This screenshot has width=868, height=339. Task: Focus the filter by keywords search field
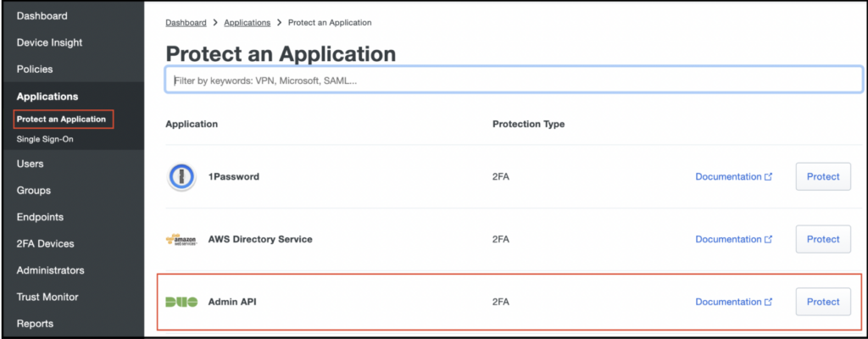(x=514, y=79)
